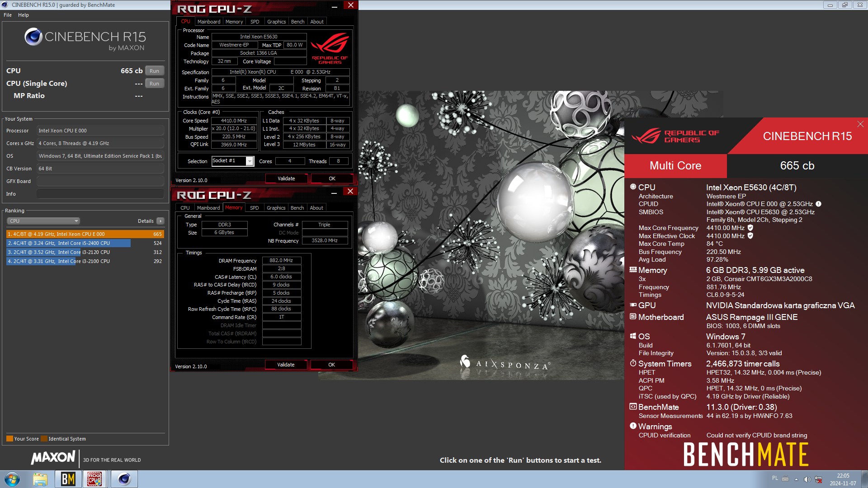Show hidden tray icons arrow
868x488 pixels.
tap(796, 479)
